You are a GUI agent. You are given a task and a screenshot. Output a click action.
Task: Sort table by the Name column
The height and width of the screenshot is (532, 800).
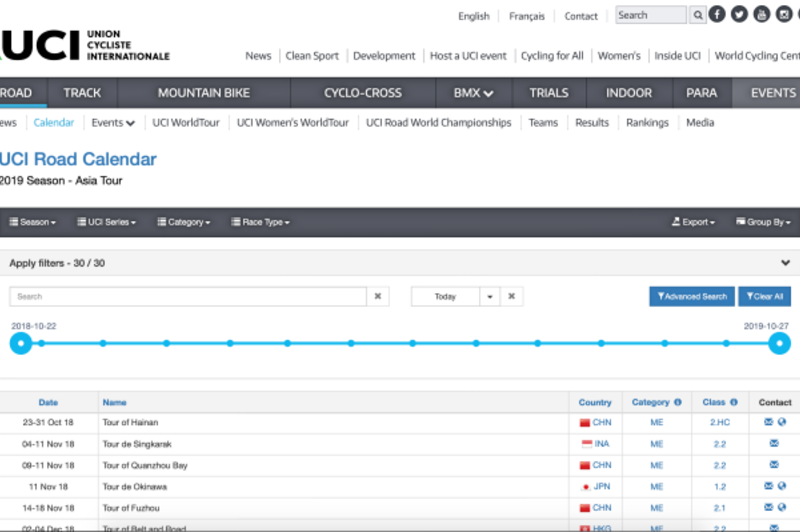[x=114, y=402]
